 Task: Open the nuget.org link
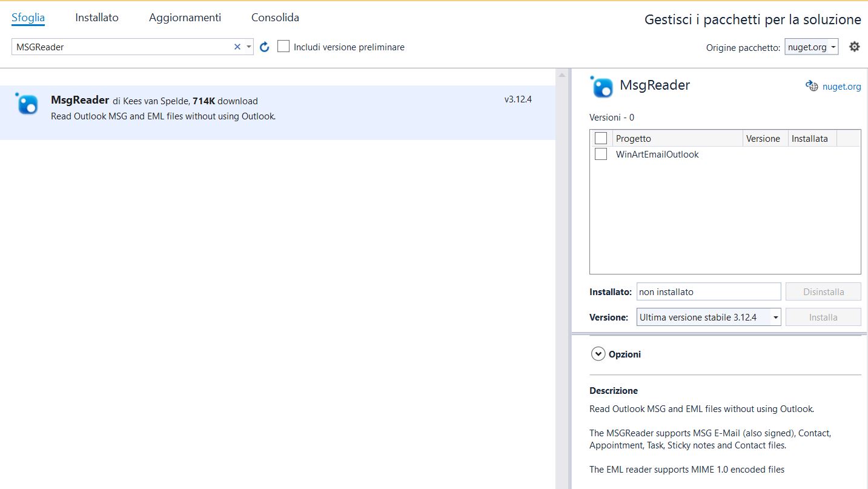(x=841, y=87)
